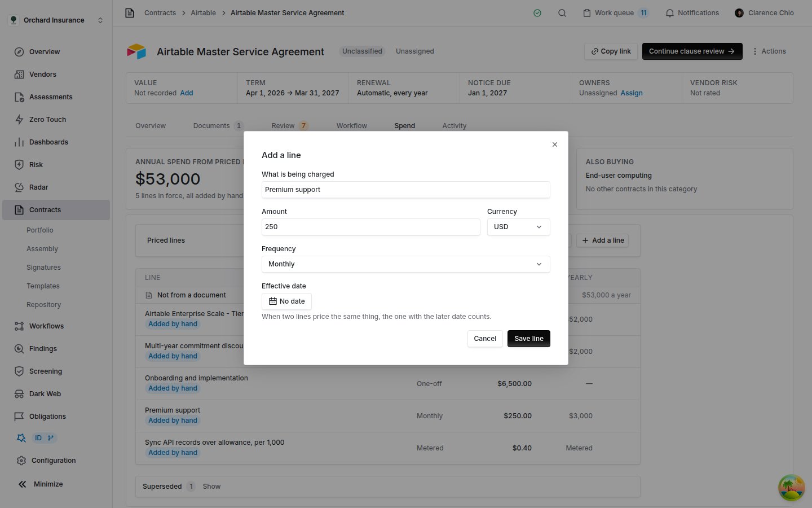This screenshot has height=508, width=812.
Task: Click the Save line button
Action: (x=529, y=339)
